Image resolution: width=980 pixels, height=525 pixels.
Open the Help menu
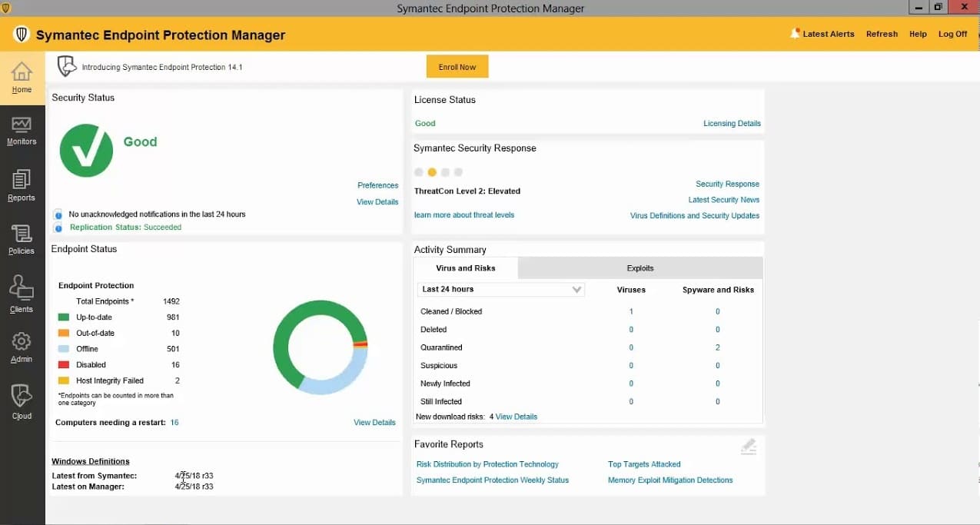pyautogui.click(x=918, y=34)
